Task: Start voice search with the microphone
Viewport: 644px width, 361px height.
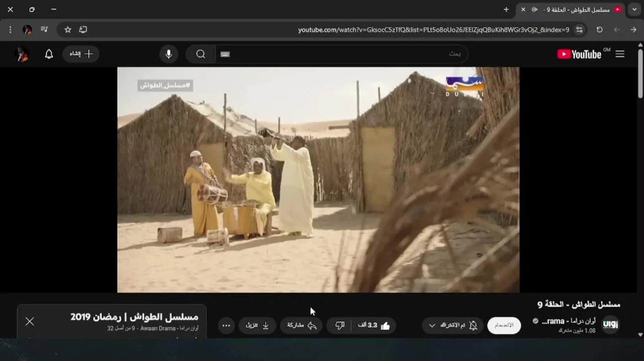Action: (169, 54)
